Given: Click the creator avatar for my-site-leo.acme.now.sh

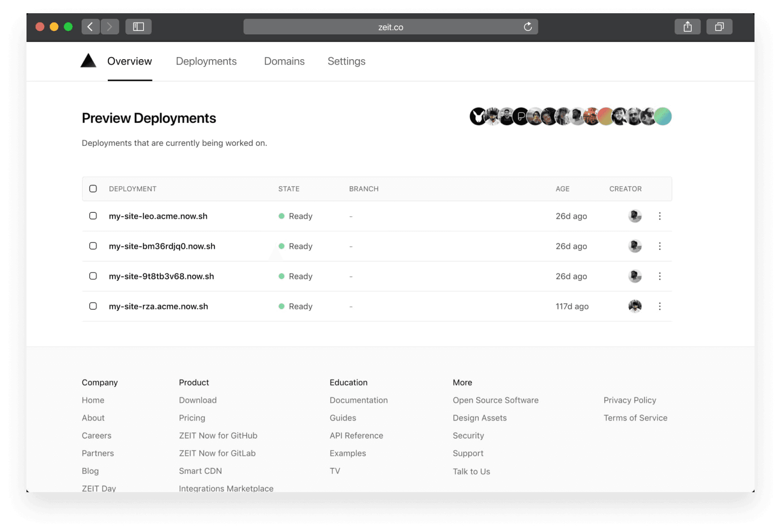Looking at the screenshot, I should coord(635,216).
